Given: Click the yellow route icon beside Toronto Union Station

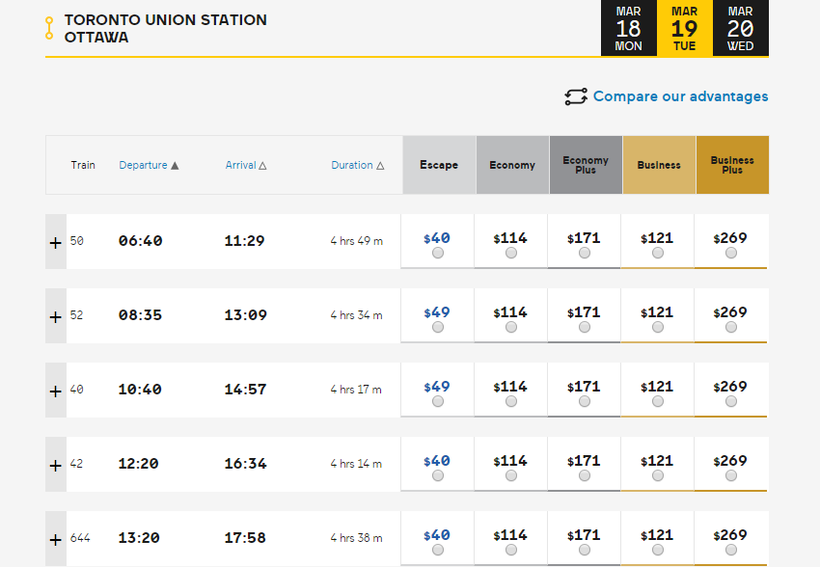Looking at the screenshot, I should pos(49,28).
